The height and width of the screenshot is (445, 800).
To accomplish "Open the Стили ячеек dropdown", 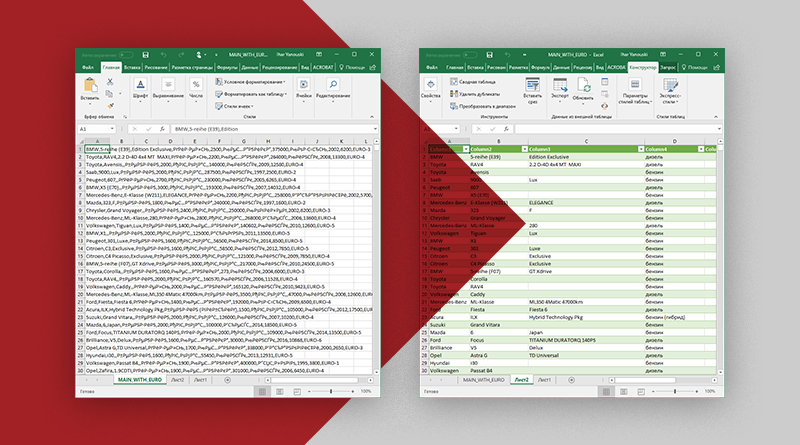I will 234,106.
